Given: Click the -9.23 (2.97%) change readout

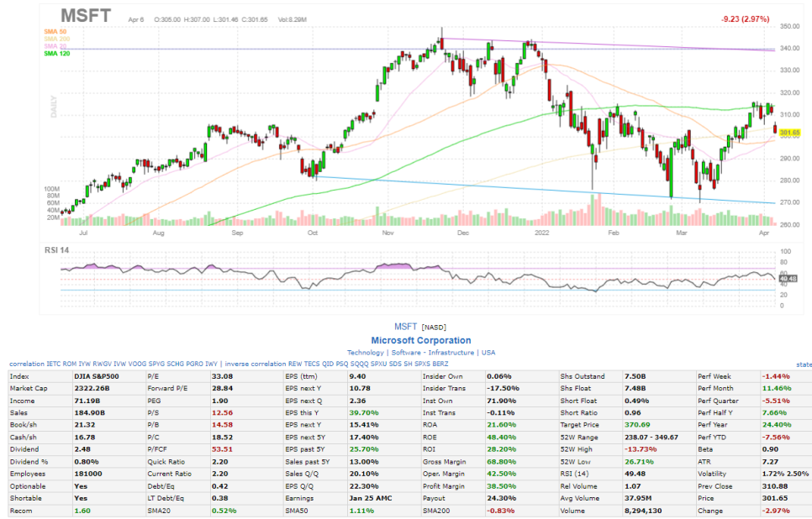Looking at the screenshot, I should click(746, 19).
